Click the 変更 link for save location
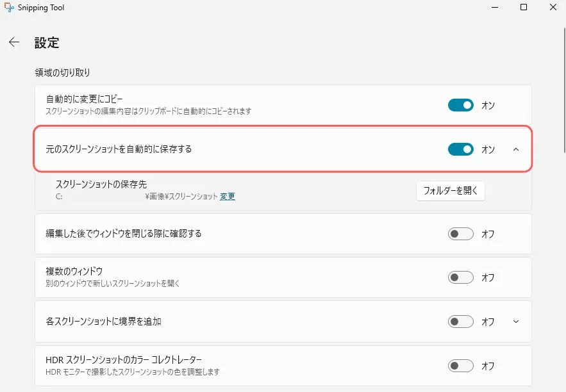This screenshot has height=392, width=566. click(227, 197)
